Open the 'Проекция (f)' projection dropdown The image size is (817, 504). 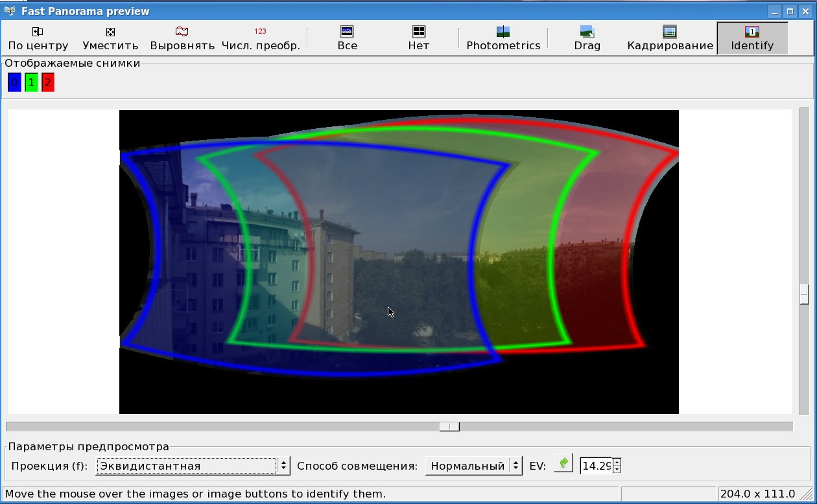click(x=193, y=466)
